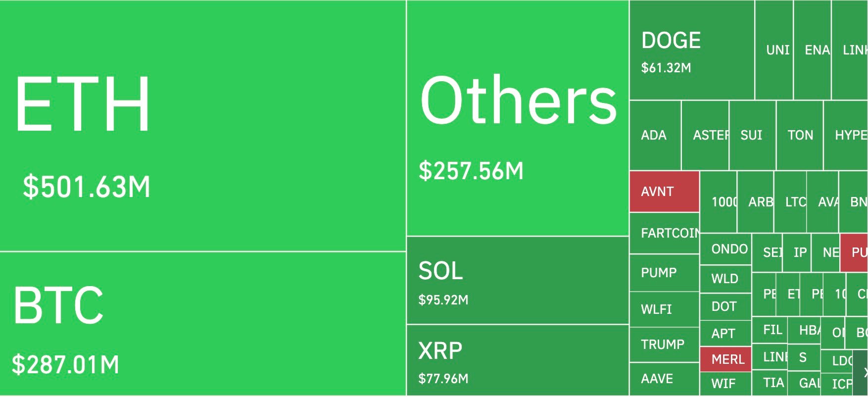
Task: Select the XRP $77.96M block
Action: point(518,360)
